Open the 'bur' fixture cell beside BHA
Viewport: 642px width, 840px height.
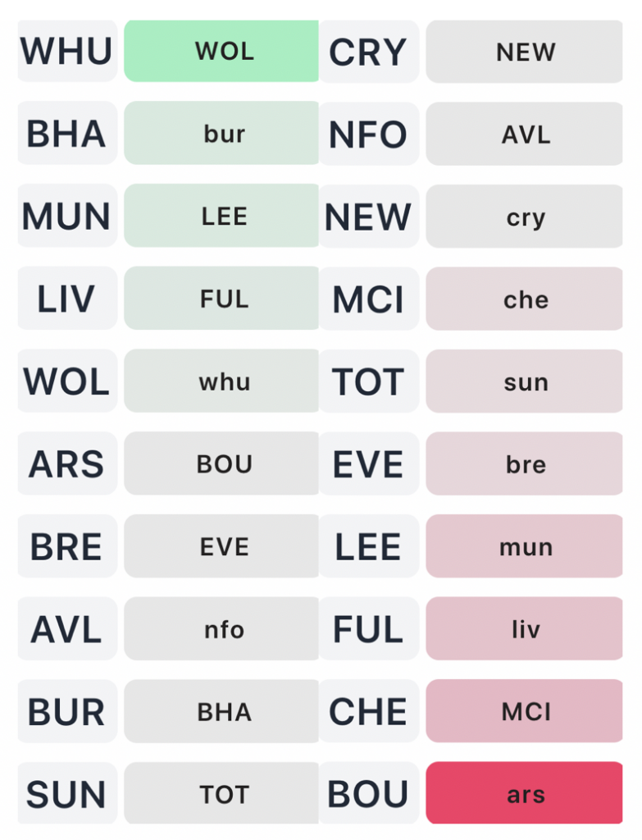221,134
